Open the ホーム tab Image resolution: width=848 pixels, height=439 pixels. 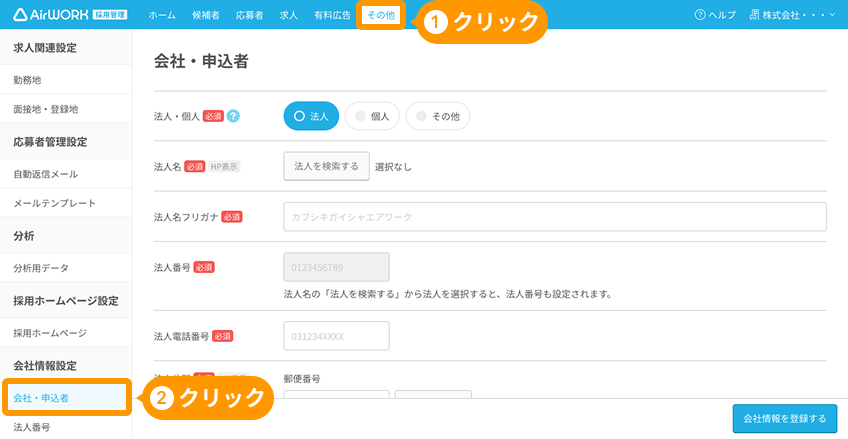[162, 15]
